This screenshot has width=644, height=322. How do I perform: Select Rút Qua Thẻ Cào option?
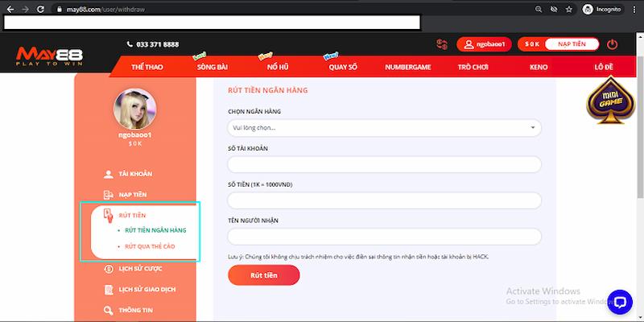(149, 246)
